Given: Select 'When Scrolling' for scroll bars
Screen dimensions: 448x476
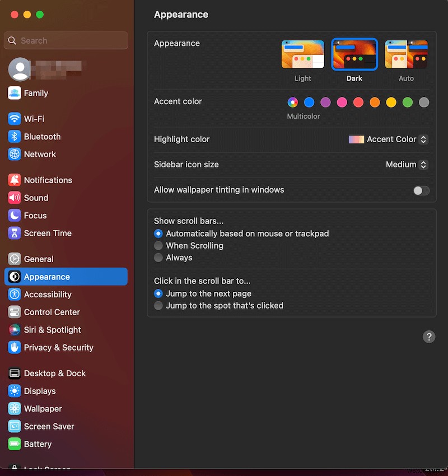Looking at the screenshot, I should coord(158,245).
